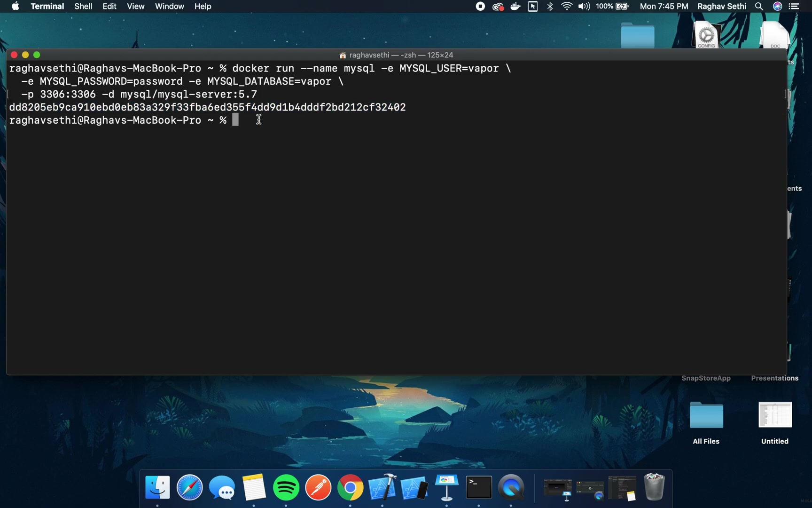
Task: Launch QuickTime Player from the Dock
Action: [512, 488]
